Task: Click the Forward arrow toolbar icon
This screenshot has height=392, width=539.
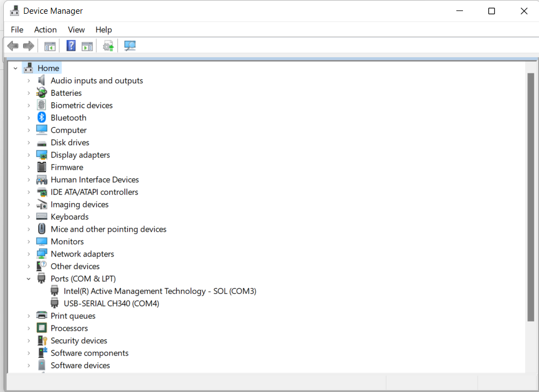Action: click(29, 46)
